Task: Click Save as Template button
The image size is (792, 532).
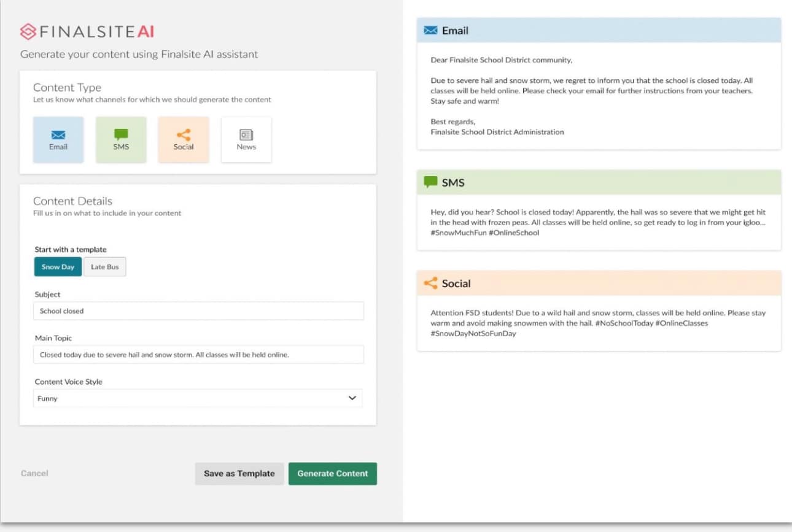Action: (239, 474)
